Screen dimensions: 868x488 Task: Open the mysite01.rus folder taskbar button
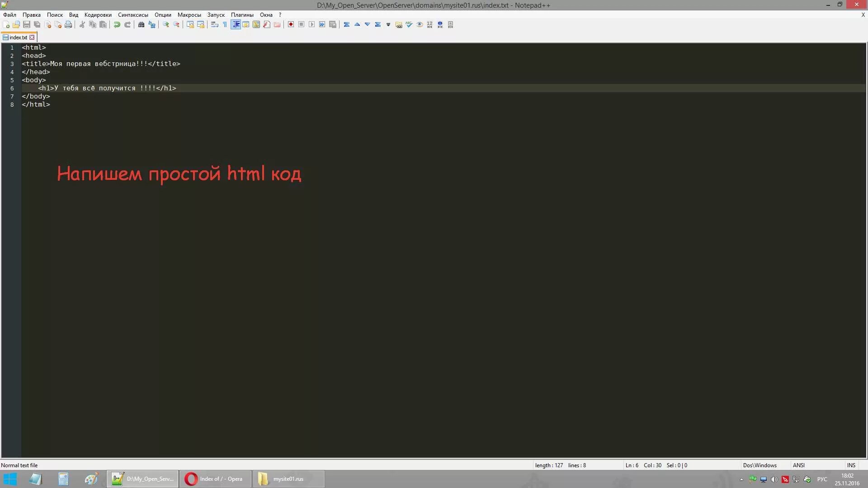[288, 479]
